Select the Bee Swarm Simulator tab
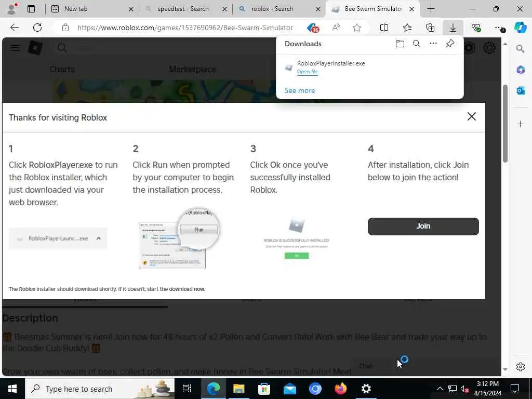This screenshot has height=399, width=532. click(374, 9)
